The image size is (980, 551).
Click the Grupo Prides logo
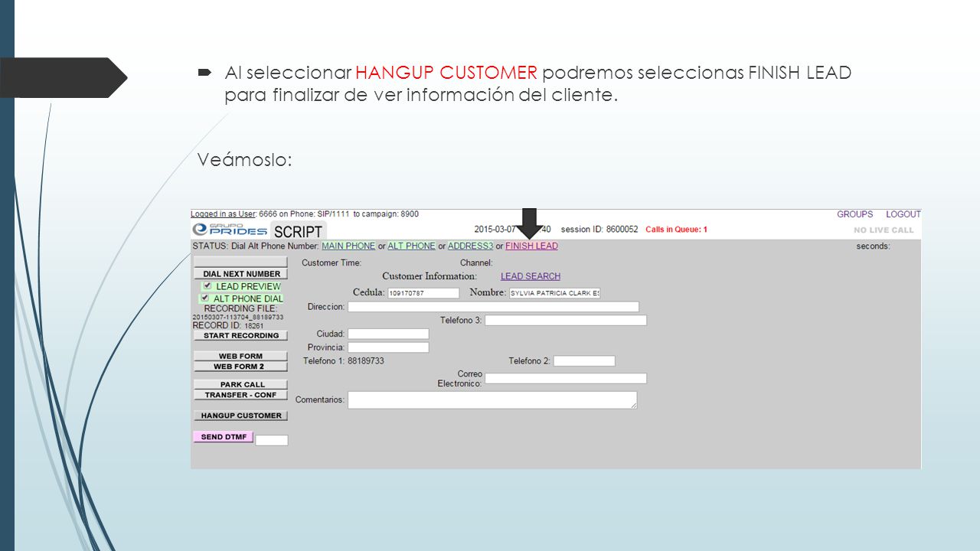coord(230,230)
